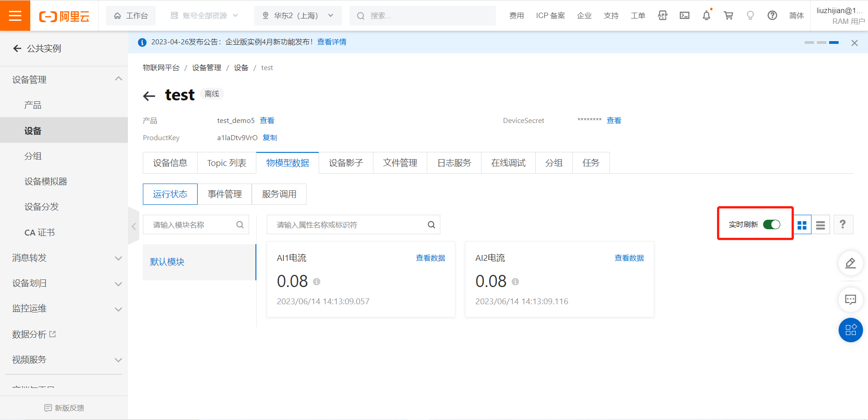Viewport: 868px width, 420px height.
Task: Open the 分组 tab
Action: click(x=554, y=163)
